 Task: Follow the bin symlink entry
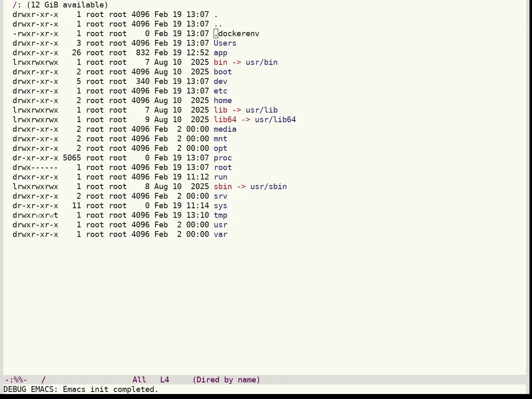[x=220, y=62]
